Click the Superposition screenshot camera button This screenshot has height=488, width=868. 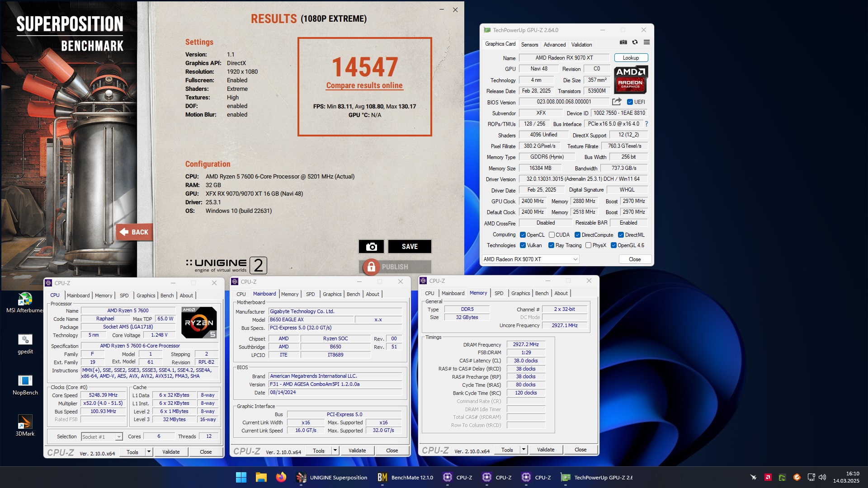371,247
